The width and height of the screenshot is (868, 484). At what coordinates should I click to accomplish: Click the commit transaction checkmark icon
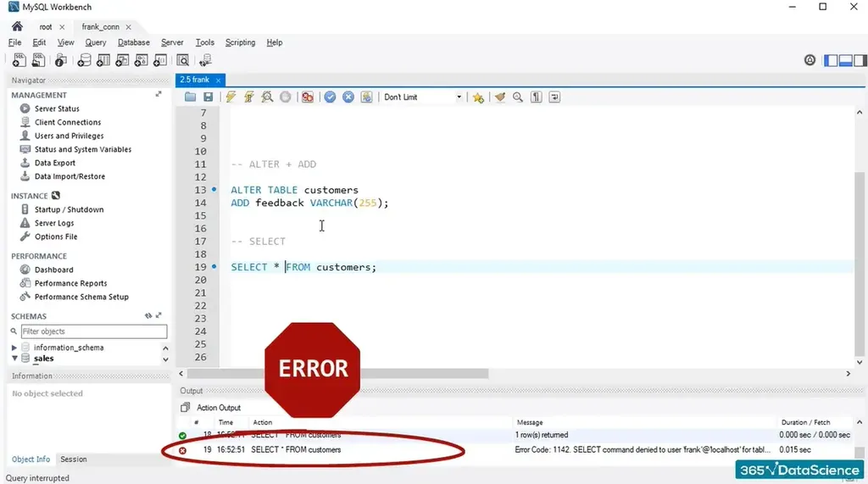click(x=330, y=97)
